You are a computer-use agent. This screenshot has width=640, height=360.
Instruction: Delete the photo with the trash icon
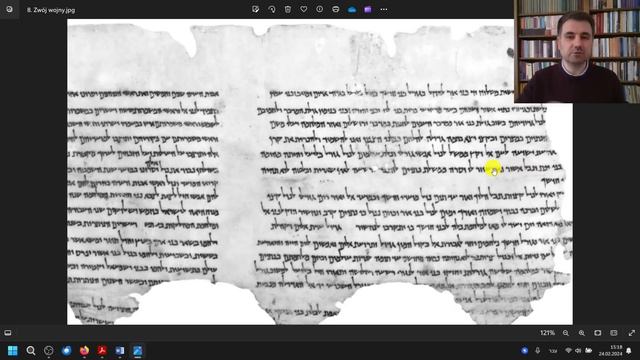click(x=288, y=9)
